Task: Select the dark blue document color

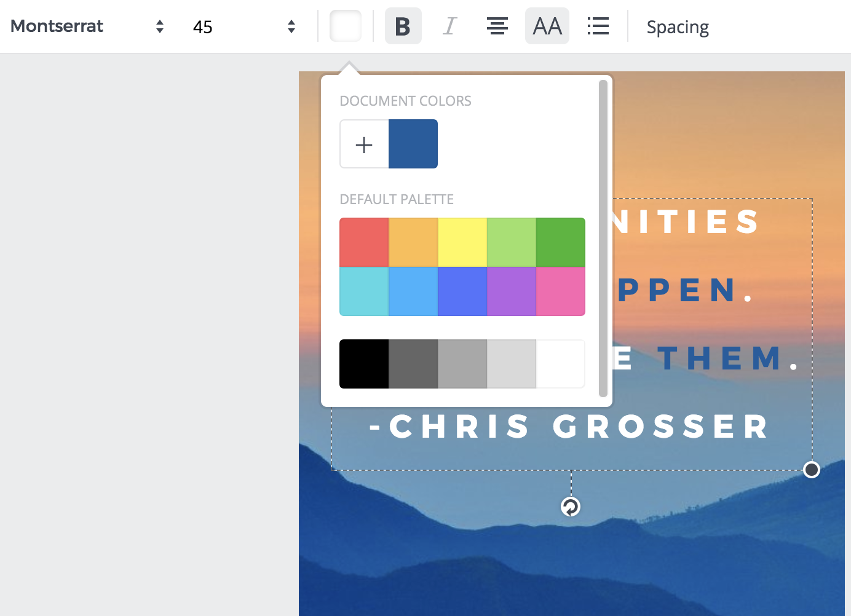Action: tap(413, 144)
